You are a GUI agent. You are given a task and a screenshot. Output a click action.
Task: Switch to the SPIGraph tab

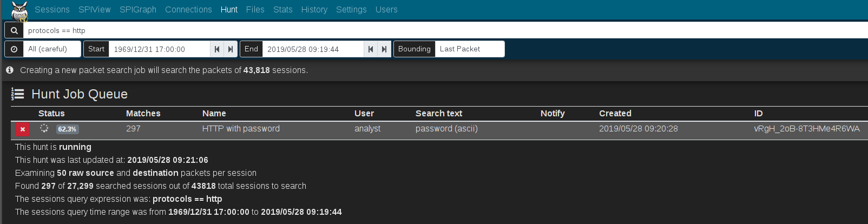coord(137,10)
